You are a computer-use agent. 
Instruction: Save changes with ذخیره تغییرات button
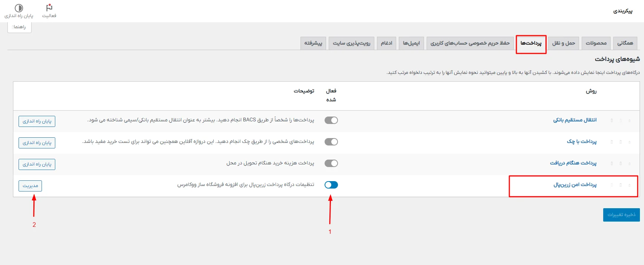[x=621, y=215]
